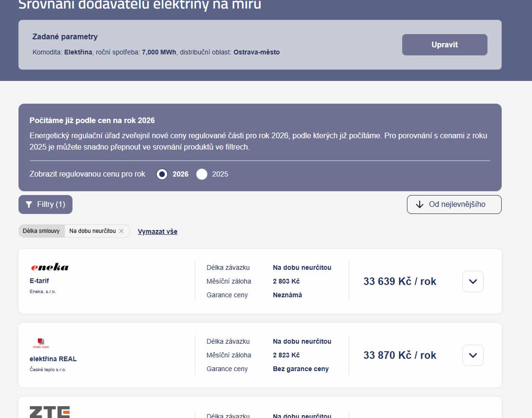Expand the Eneka E-tarif offer details
This screenshot has height=418, width=532.
tap(472, 281)
